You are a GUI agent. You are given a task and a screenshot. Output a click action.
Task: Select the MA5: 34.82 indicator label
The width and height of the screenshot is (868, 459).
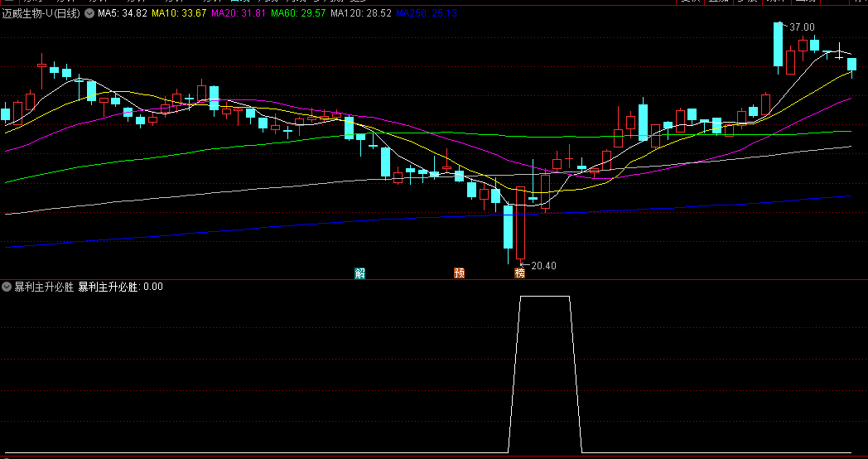(x=123, y=13)
